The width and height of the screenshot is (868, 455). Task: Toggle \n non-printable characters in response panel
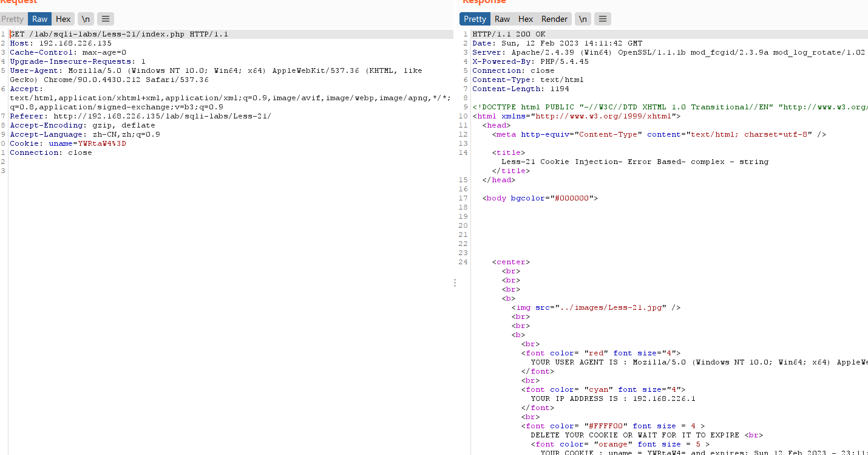click(x=583, y=19)
